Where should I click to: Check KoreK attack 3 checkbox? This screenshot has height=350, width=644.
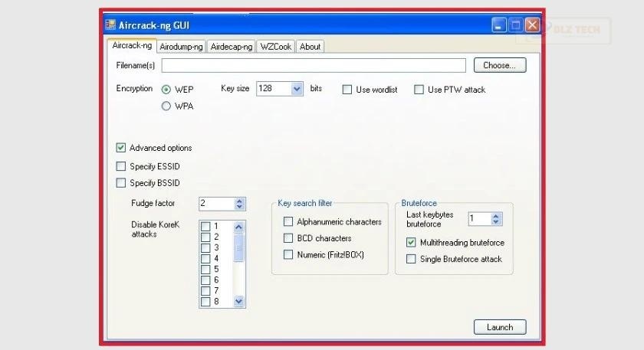click(x=205, y=248)
